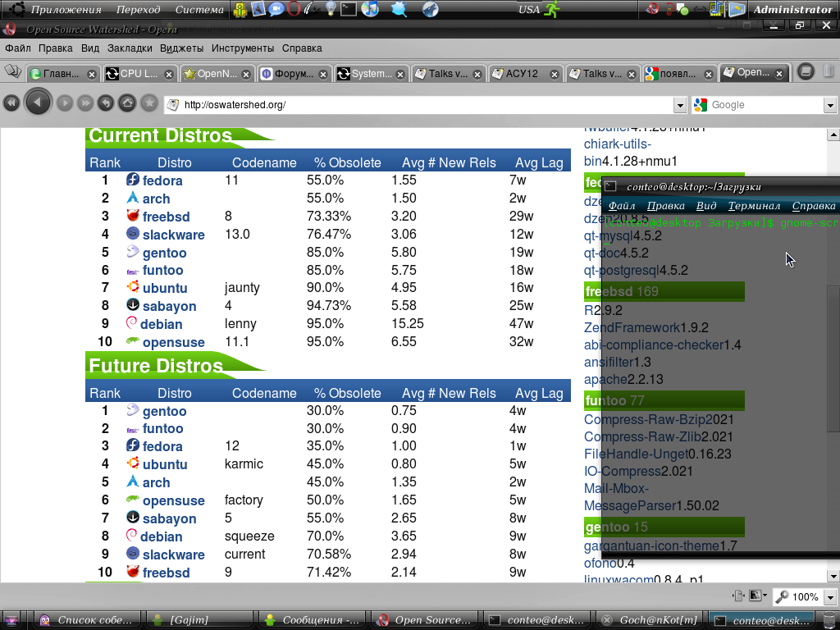Click the slackware link in Future Distros
This screenshot has height=630, width=840.
(x=173, y=555)
